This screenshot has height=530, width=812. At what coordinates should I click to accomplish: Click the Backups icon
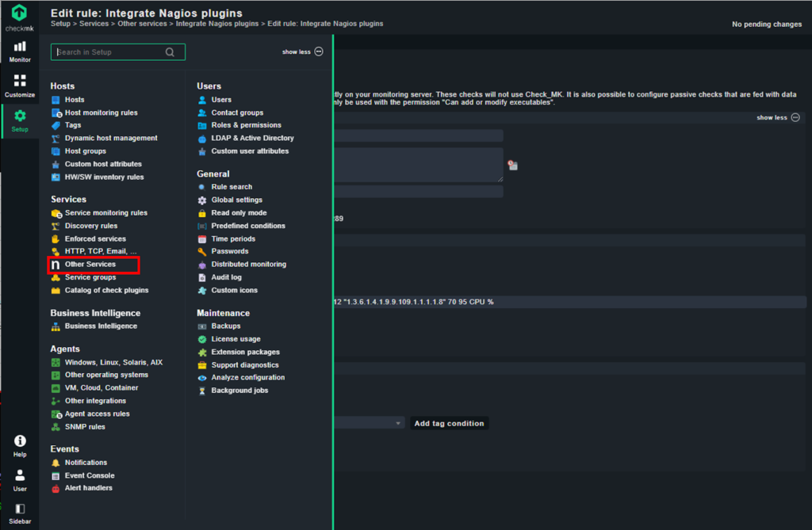202,326
